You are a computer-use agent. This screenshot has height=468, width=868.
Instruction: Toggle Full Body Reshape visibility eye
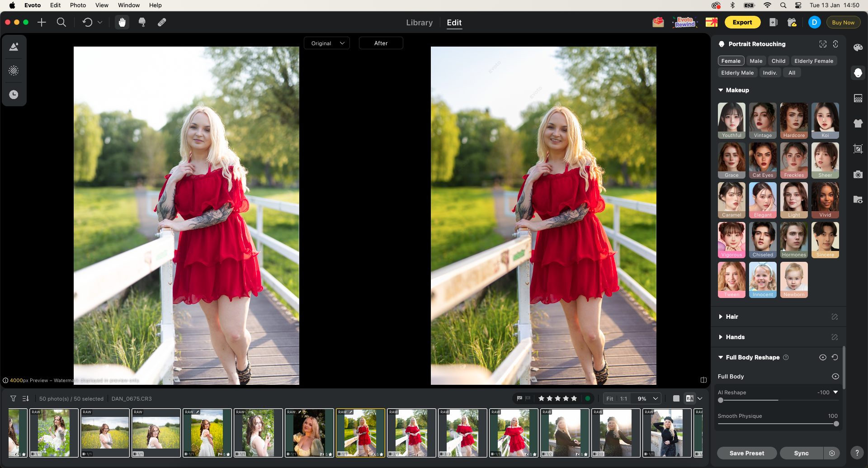(x=823, y=357)
